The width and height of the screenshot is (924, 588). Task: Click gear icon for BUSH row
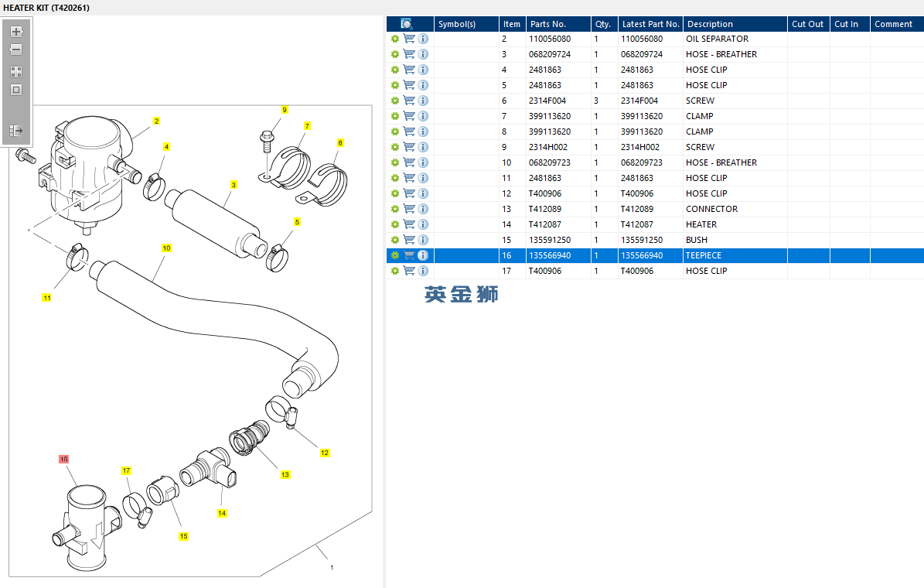pos(395,240)
